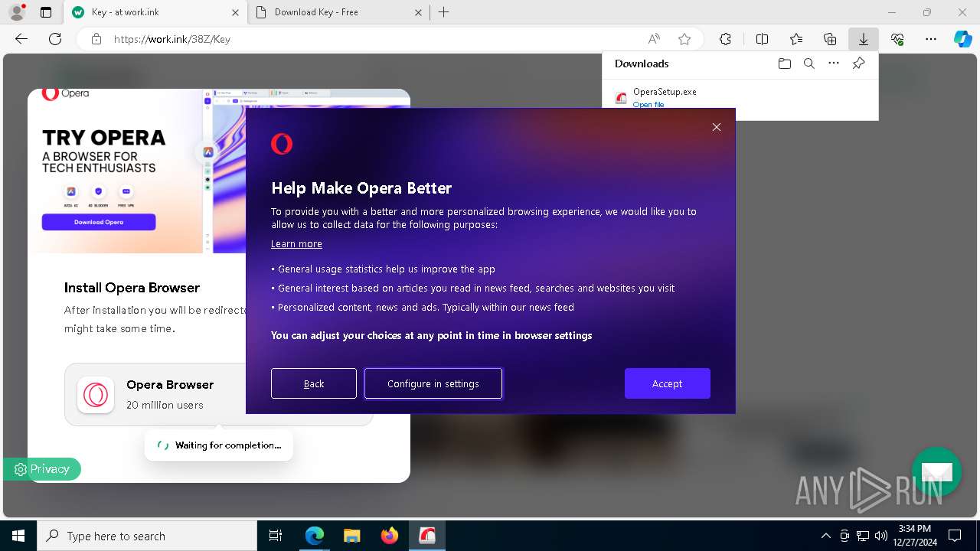980x551 pixels.
Task: Open the profile avatar icon
Action: 17,12
